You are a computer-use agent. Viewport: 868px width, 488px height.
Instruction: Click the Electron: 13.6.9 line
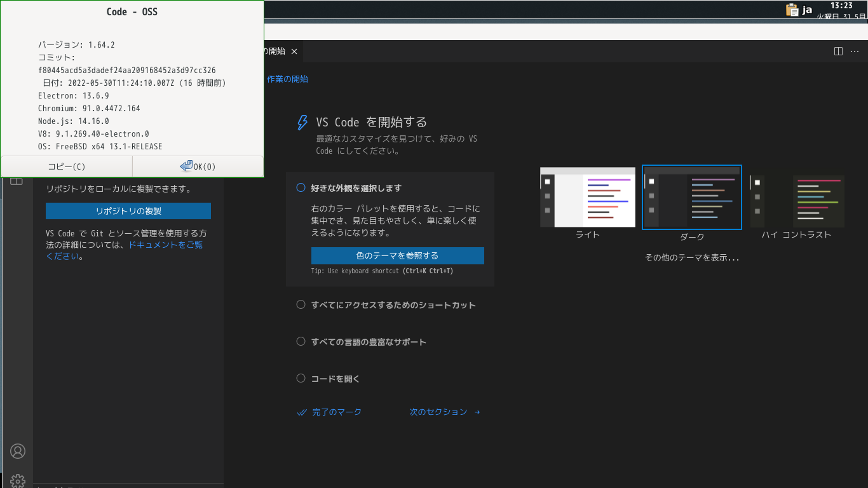click(x=74, y=95)
